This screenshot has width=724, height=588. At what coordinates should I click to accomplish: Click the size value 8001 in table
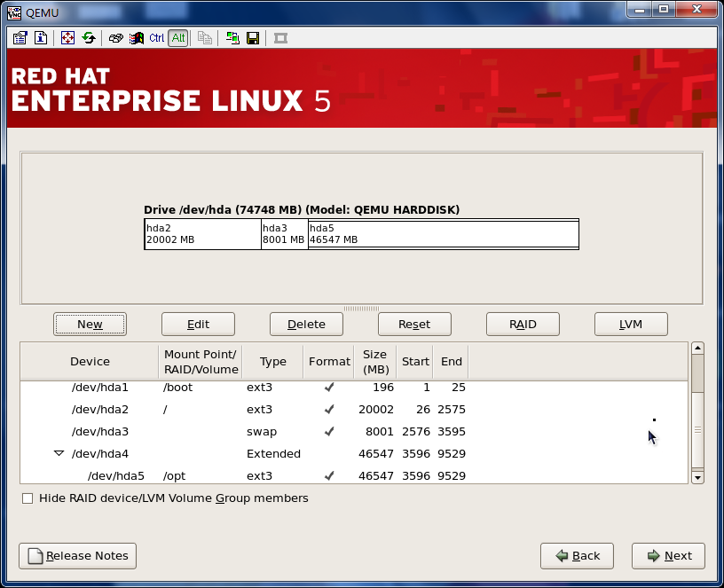coord(380,432)
